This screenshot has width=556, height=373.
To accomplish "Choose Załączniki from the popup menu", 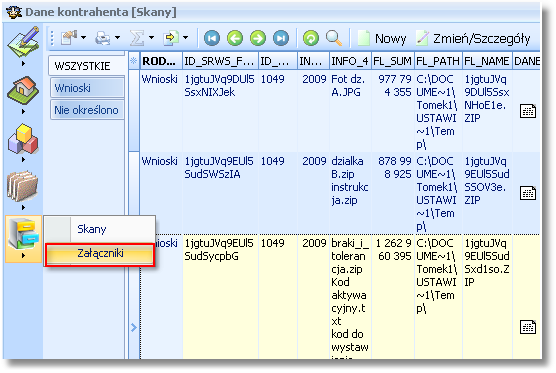I will coord(100,254).
